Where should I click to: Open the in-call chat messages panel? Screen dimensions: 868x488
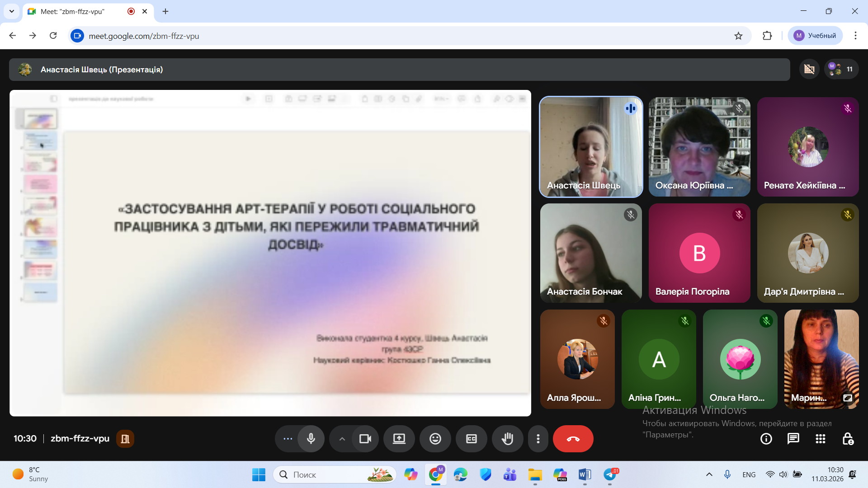793,438
